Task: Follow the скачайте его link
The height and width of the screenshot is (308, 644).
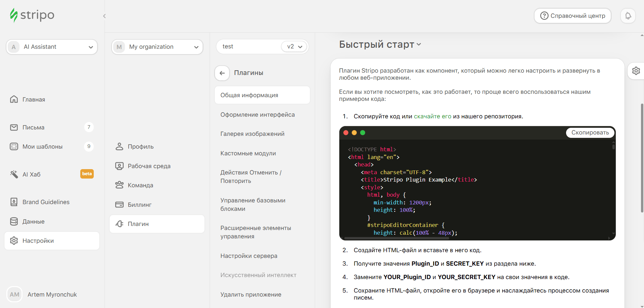Action: [x=432, y=116]
